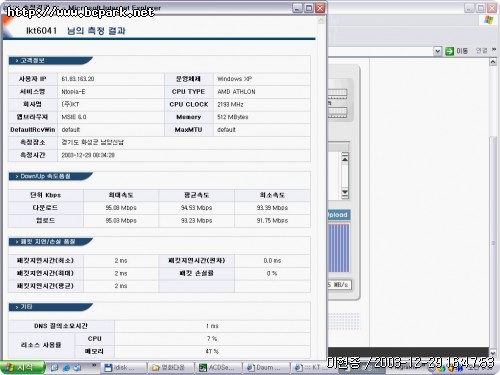Click the 1 ms DNS query time value

point(212,326)
